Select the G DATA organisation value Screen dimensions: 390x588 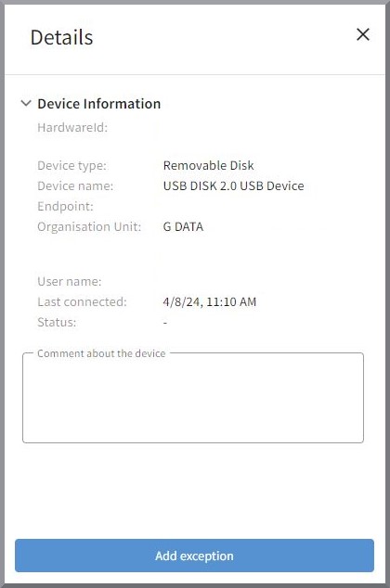pos(183,226)
